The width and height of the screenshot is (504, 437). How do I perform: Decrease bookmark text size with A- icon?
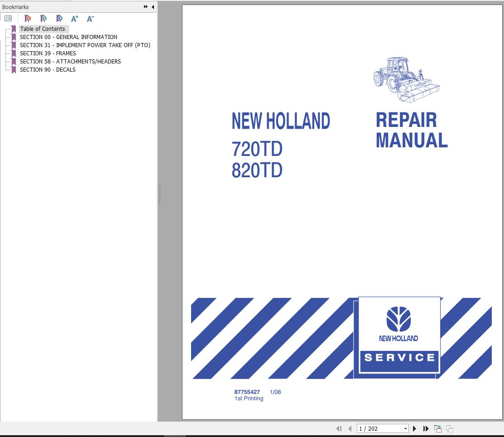pos(90,19)
